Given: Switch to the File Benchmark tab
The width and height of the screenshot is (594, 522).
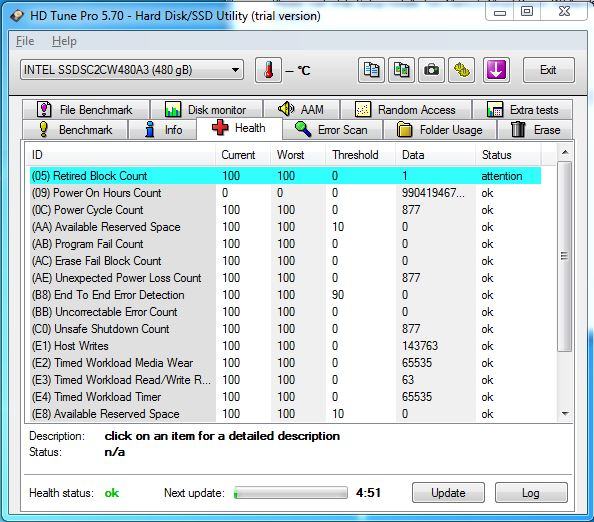Looking at the screenshot, I should coord(85,110).
